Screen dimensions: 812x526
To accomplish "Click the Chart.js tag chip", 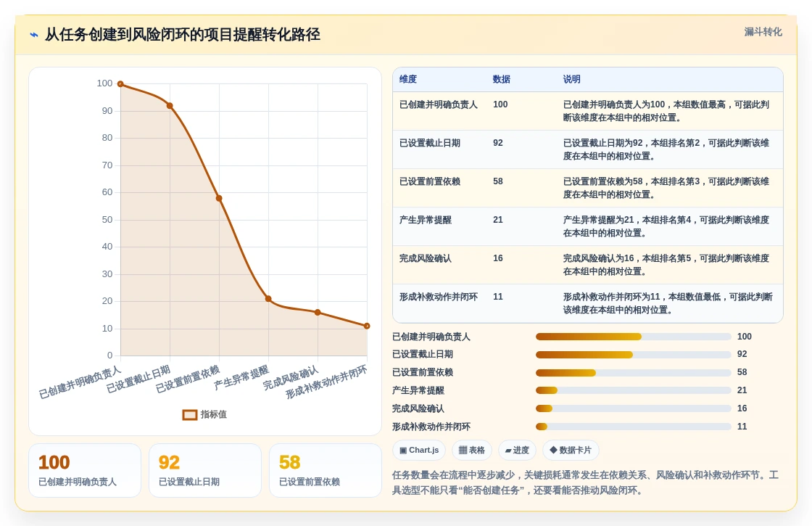I will coord(419,451).
